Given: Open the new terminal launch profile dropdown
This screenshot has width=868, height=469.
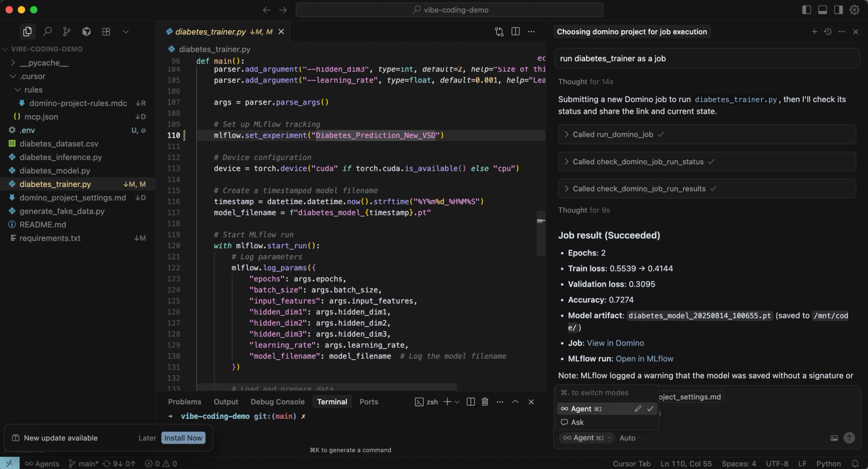Looking at the screenshot, I should 457,402.
